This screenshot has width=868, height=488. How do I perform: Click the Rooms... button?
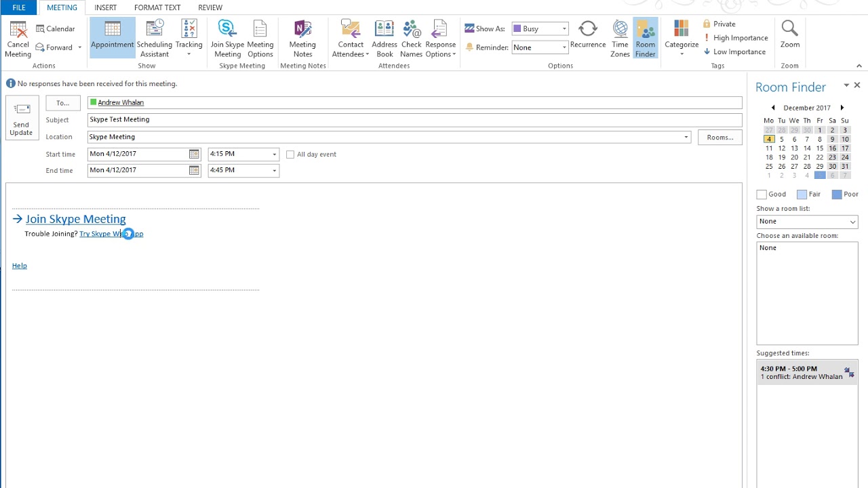(x=720, y=137)
